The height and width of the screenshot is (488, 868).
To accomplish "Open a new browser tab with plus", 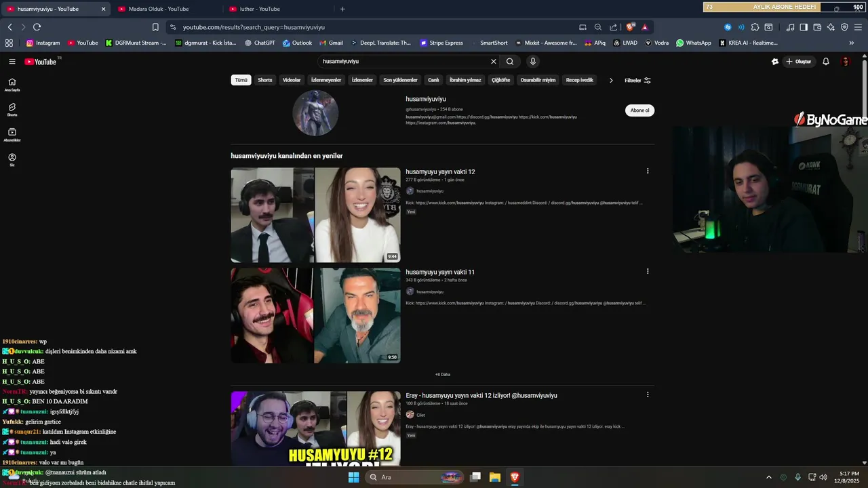I will 342,9.
